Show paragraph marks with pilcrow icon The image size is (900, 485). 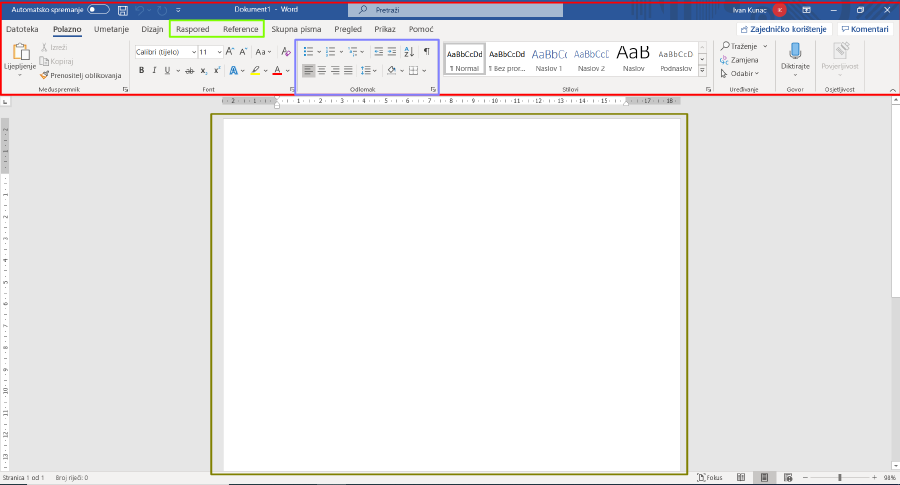coord(426,52)
